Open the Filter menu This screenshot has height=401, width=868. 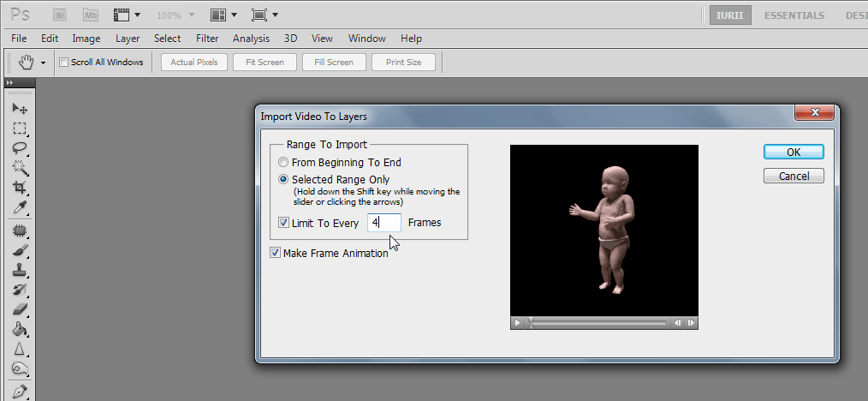pos(206,39)
